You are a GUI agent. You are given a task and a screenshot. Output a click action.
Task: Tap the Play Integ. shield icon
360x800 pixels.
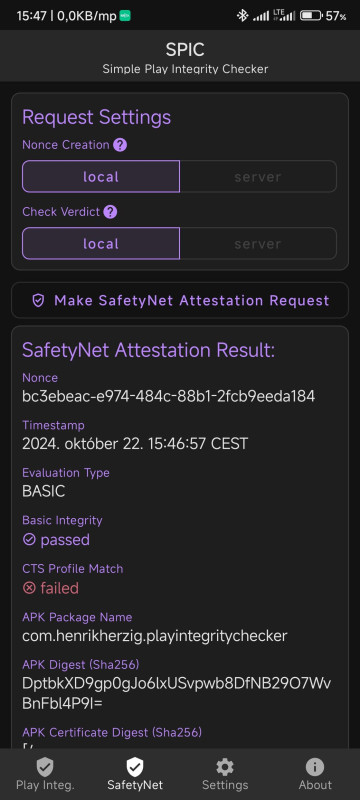pyautogui.click(x=45, y=766)
